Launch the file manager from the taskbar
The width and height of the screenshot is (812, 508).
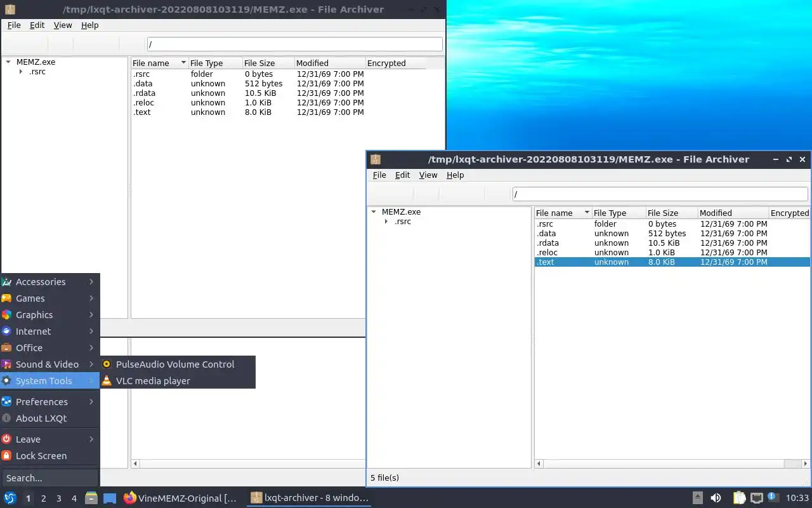click(x=91, y=498)
